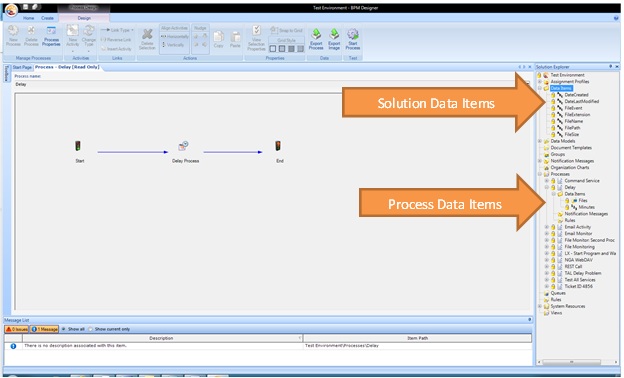Collapse the Processes node

(x=540, y=174)
